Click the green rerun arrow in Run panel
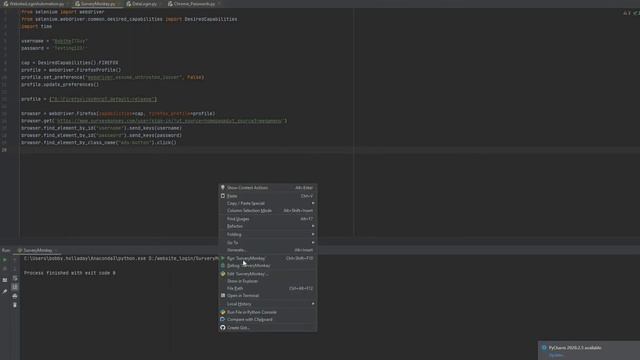 point(5,260)
